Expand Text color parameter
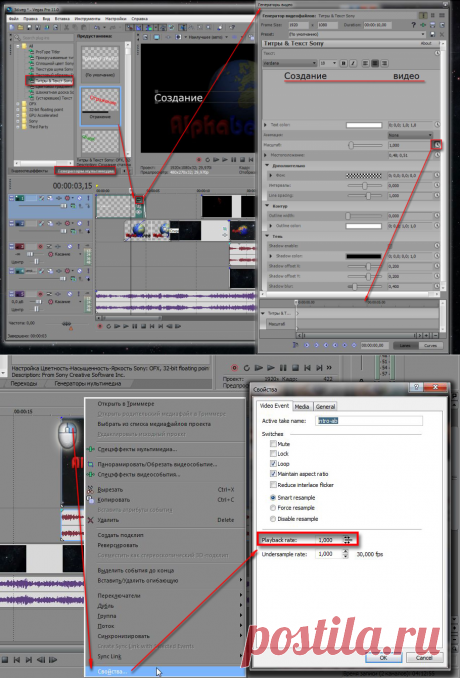Viewport: 460px width, 678px height. pyautogui.click(x=265, y=125)
